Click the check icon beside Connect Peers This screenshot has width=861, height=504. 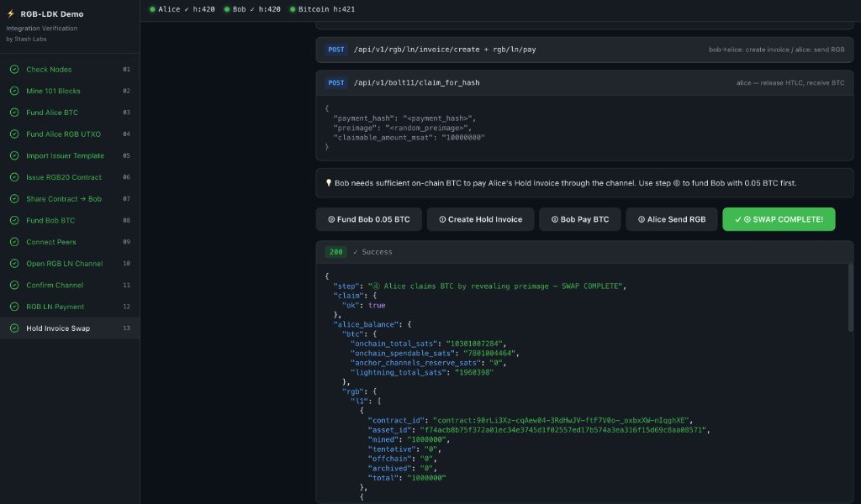14,242
